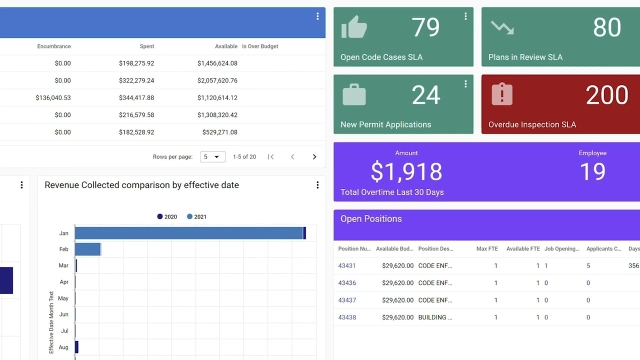Click the Job Opening... column header
The width and height of the screenshot is (640, 360).
pos(562,249)
